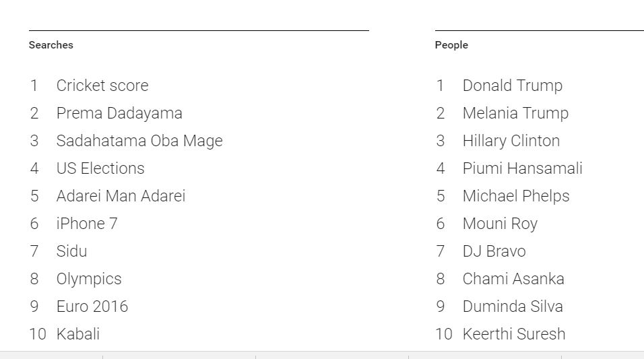Select Prema Dadayama in Searches list
The width and height of the screenshot is (644, 359).
[119, 113]
